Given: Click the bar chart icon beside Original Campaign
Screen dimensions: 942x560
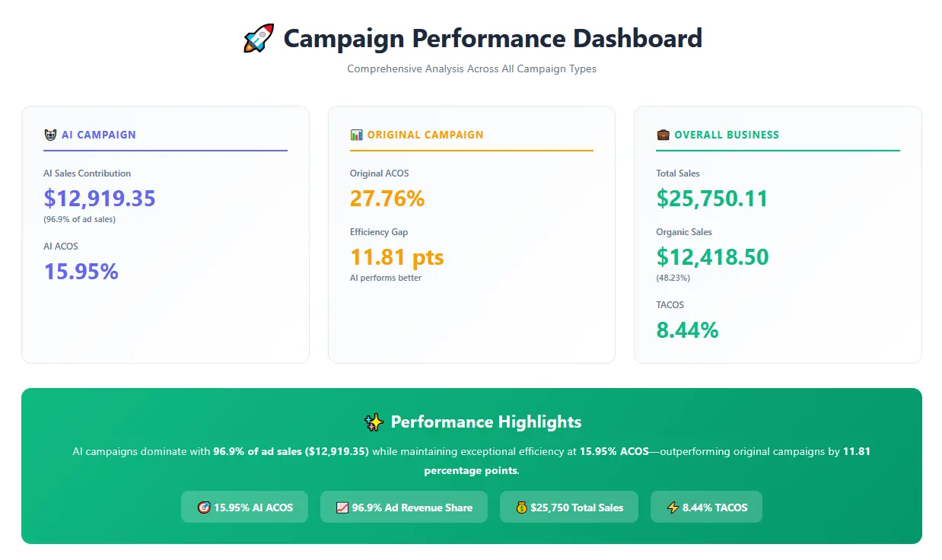Looking at the screenshot, I should pyautogui.click(x=356, y=135).
